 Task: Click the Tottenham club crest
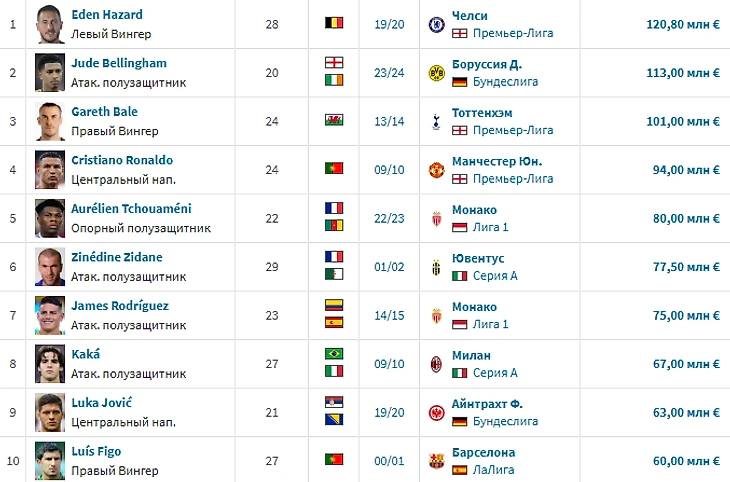436,121
